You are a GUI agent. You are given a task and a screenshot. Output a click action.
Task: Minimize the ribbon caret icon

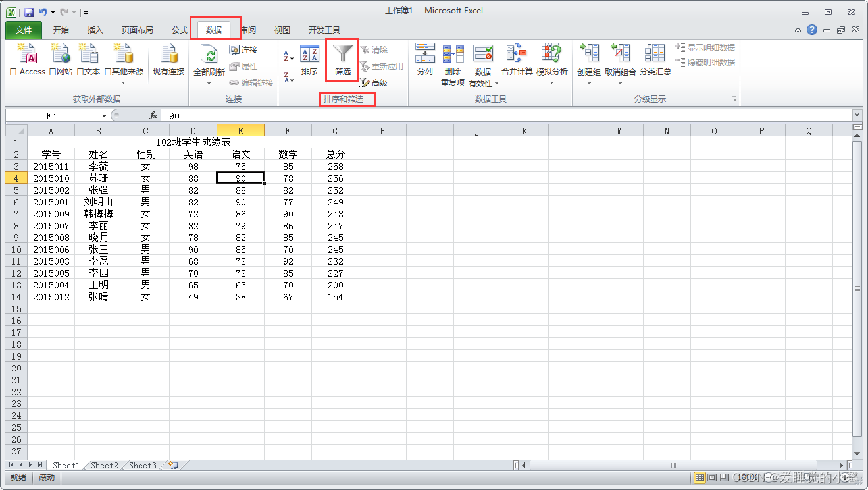tap(798, 30)
